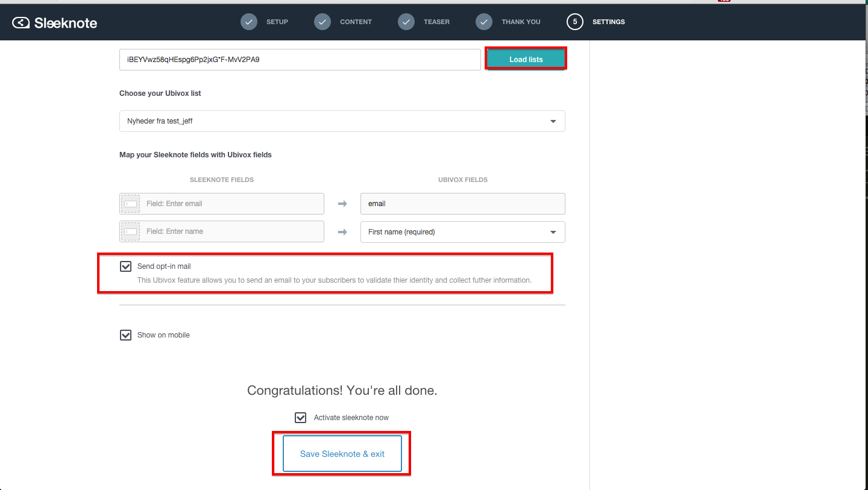Open the Ubivox list dropdown
The width and height of the screenshot is (868, 490).
click(342, 121)
